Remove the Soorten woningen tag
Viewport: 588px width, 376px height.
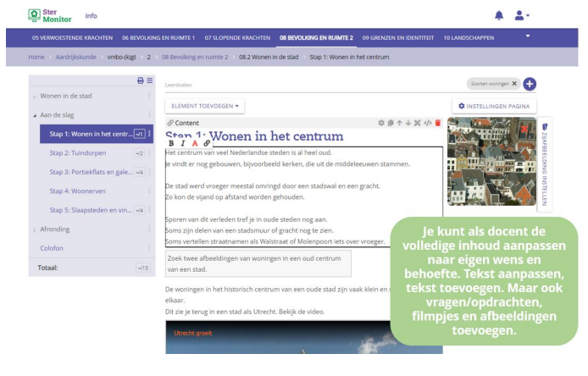[514, 84]
